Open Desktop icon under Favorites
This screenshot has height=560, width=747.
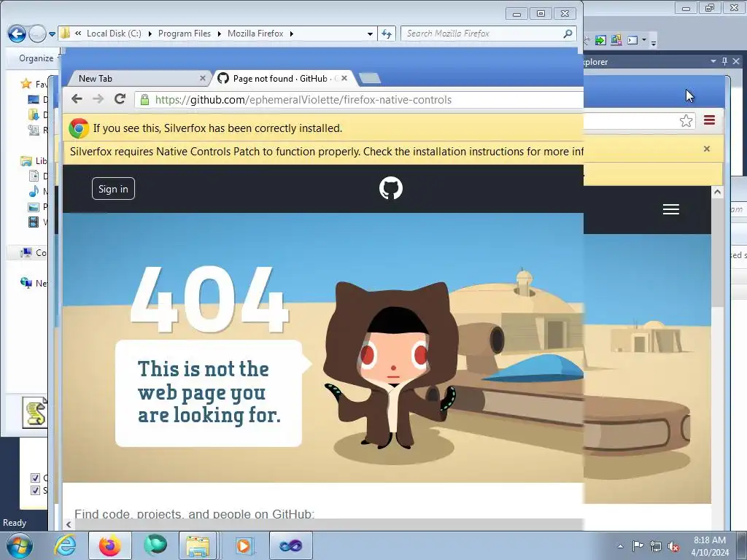pos(34,99)
